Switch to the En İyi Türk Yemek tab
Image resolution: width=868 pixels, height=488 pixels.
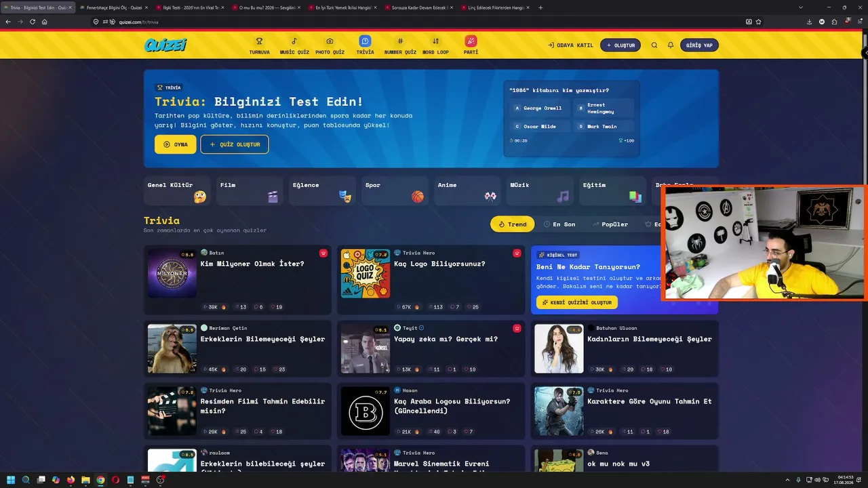point(342,7)
